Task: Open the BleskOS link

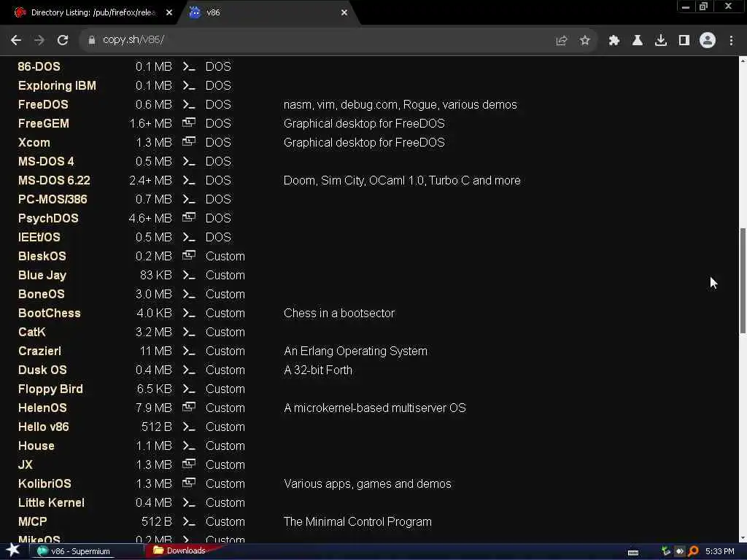Action: pos(42,256)
